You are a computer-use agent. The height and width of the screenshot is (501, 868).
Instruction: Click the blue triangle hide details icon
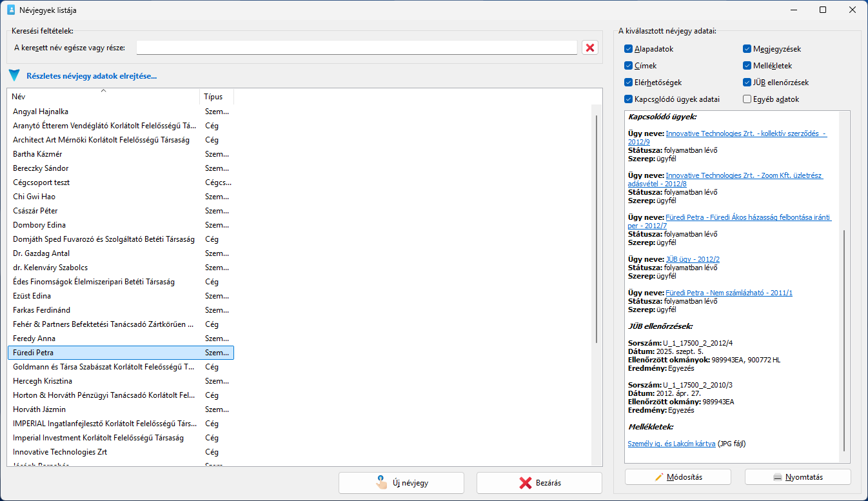[x=14, y=76]
